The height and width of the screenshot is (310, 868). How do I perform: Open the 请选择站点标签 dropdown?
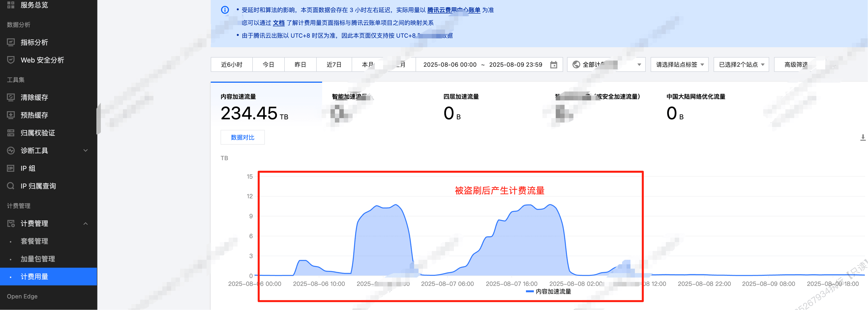pyautogui.click(x=679, y=64)
